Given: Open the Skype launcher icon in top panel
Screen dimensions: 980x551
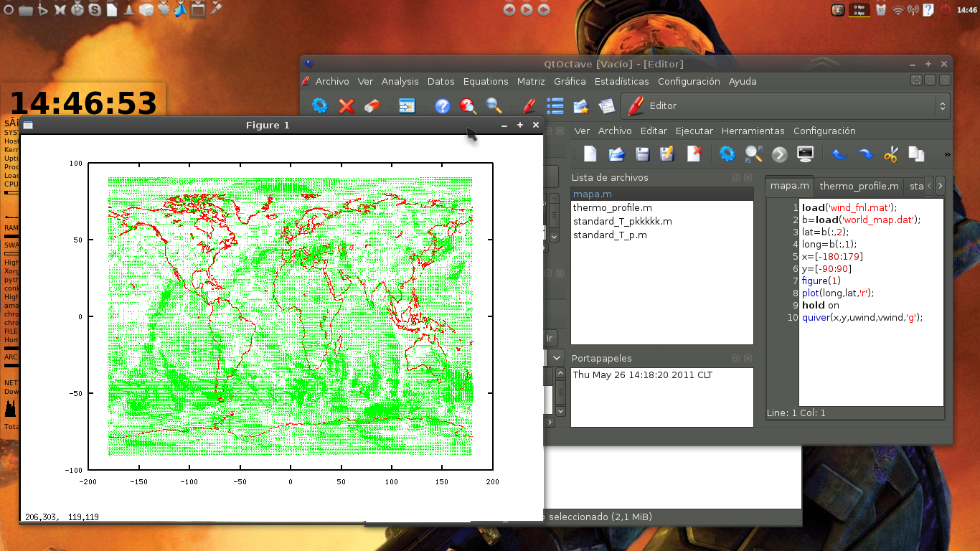Looking at the screenshot, I should tap(95, 9).
